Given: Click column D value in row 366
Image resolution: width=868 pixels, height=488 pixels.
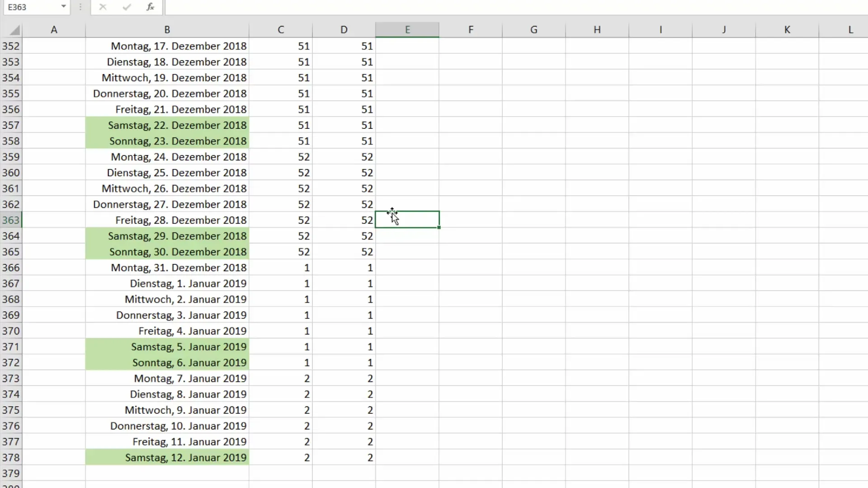Looking at the screenshot, I should click(x=344, y=267).
